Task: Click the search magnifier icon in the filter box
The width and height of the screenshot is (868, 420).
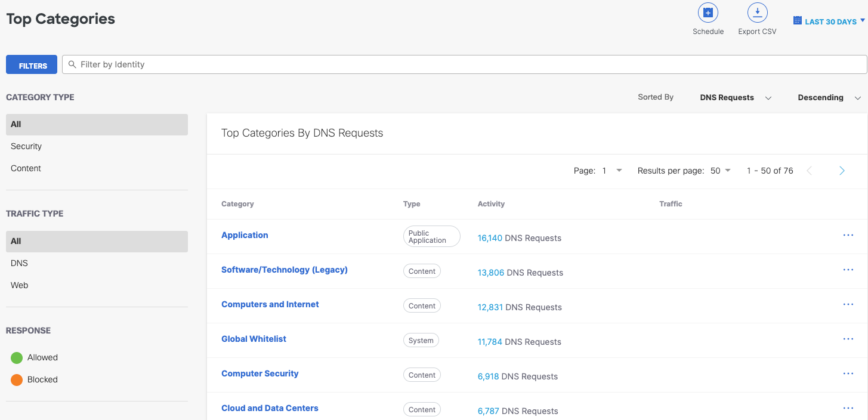Action: (x=72, y=64)
